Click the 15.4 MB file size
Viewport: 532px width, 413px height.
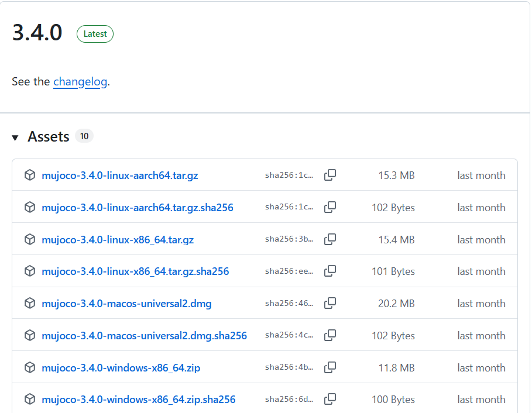(396, 240)
